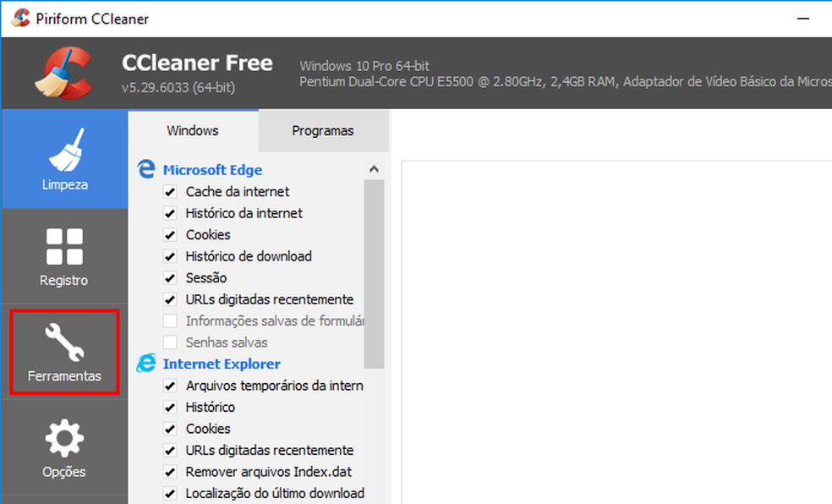Viewport: 832px width, 504px height.
Task: Click the Piriform CCleaner title bar icon
Action: 20,18
